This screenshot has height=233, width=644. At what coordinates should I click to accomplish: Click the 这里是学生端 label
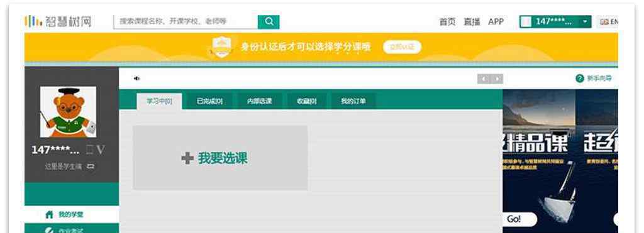coord(64,166)
